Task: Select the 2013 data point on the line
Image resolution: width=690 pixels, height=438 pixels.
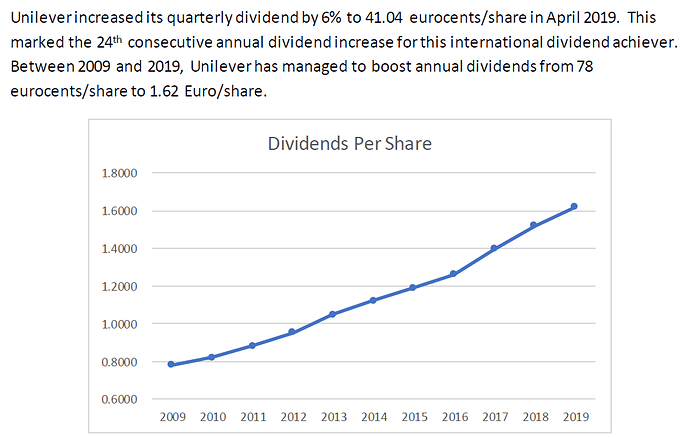Action: pyautogui.click(x=333, y=314)
